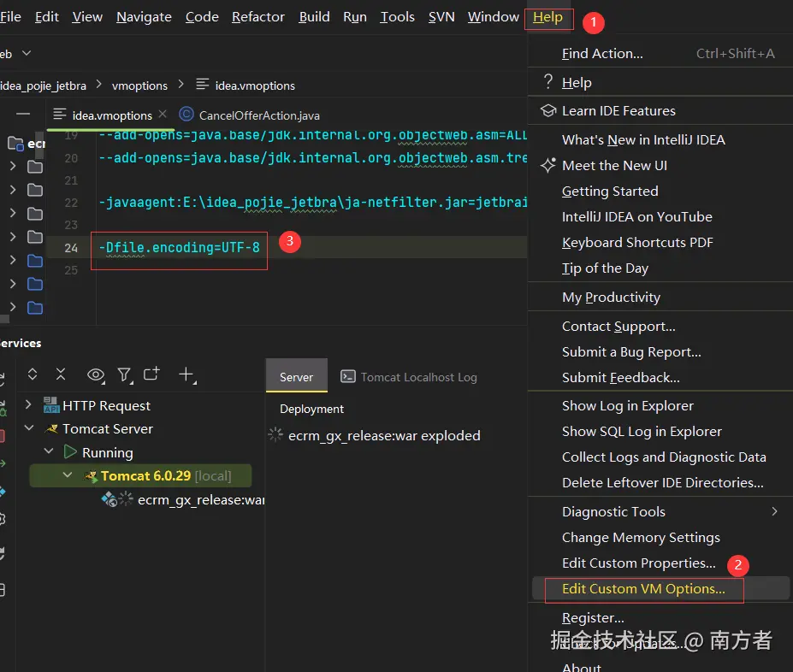This screenshot has width=793, height=672.
Task: Collapse Tomcat 6.0.29 node
Action: click(68, 475)
